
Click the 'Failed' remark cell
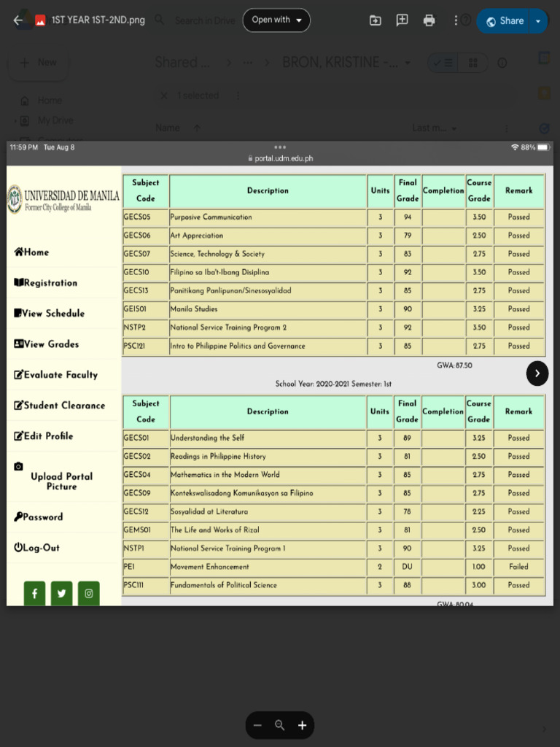pos(519,566)
